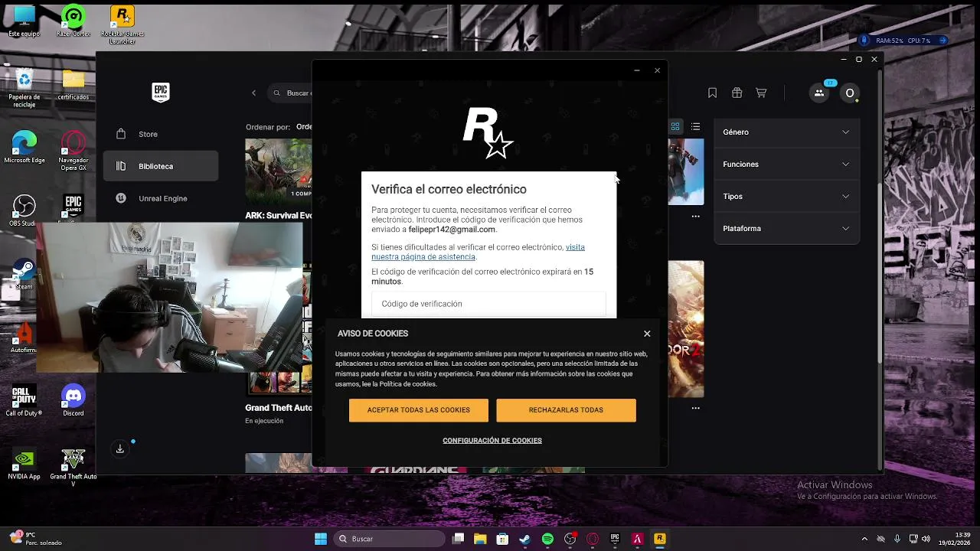
Task: Open Spotify from the taskbar
Action: (x=547, y=539)
